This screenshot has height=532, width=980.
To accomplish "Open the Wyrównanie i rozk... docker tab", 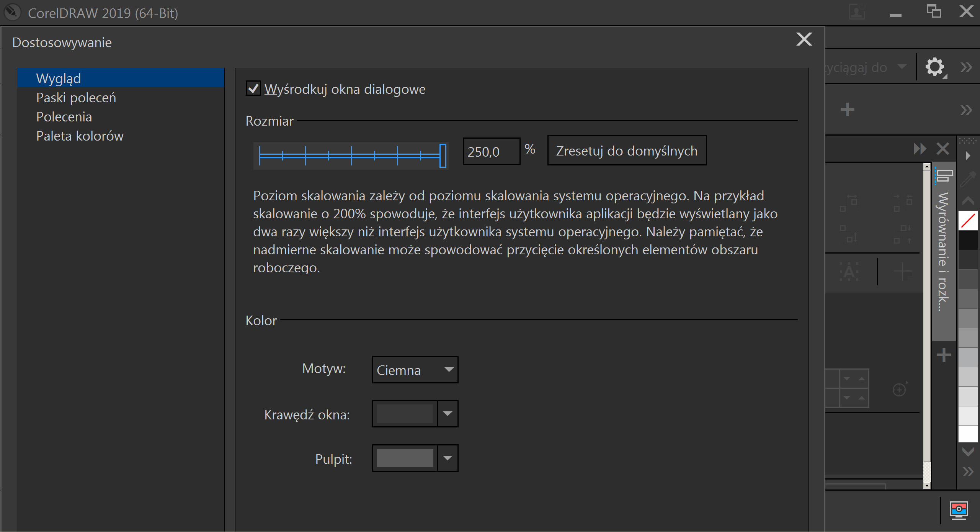I will click(944, 251).
